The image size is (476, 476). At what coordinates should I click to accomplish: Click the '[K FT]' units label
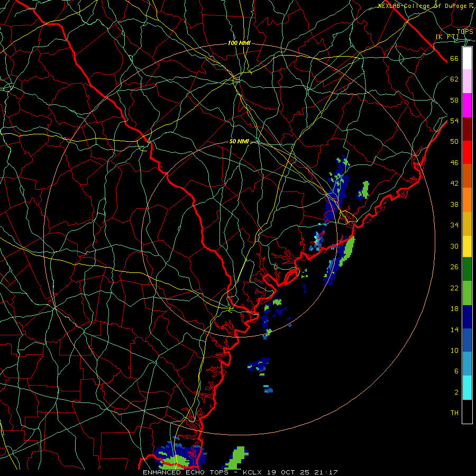[447, 36]
